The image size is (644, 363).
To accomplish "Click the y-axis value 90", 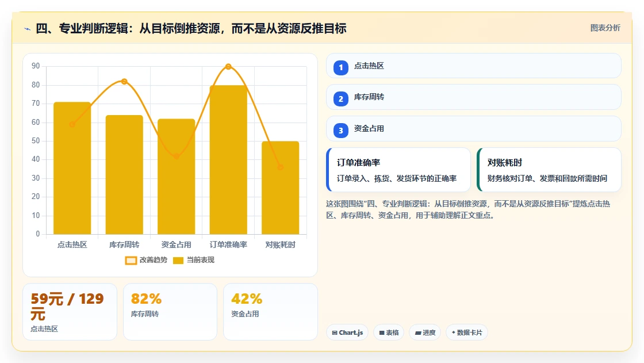I will click(x=36, y=66).
